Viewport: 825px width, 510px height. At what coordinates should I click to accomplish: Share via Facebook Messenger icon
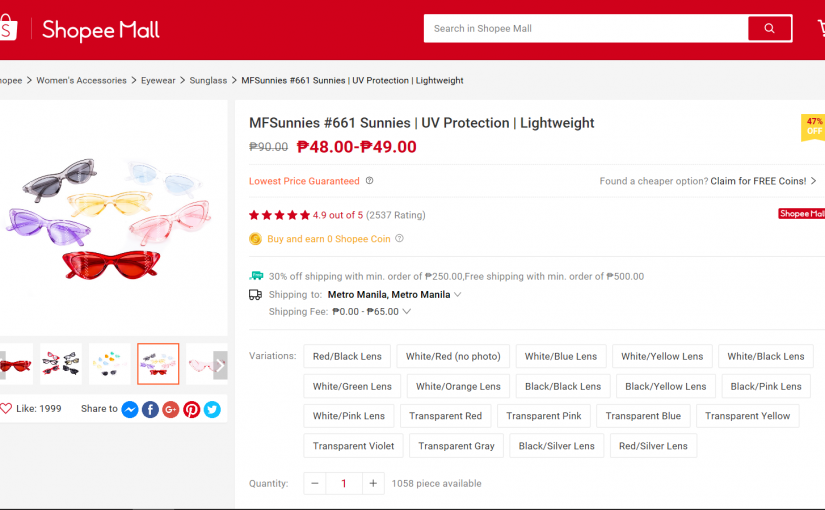[x=130, y=409]
